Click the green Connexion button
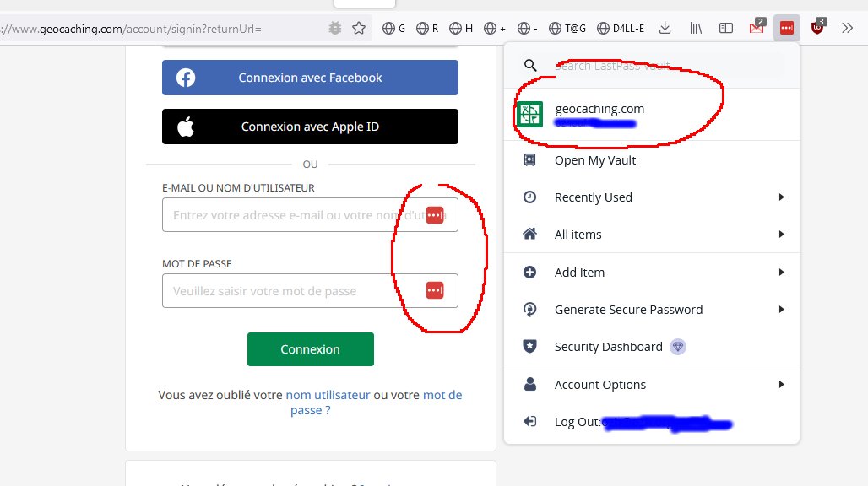This screenshot has width=868, height=486. pos(311,348)
